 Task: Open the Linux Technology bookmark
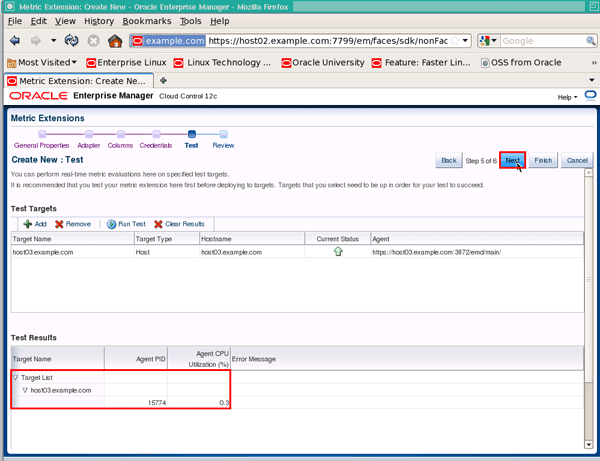point(223,62)
